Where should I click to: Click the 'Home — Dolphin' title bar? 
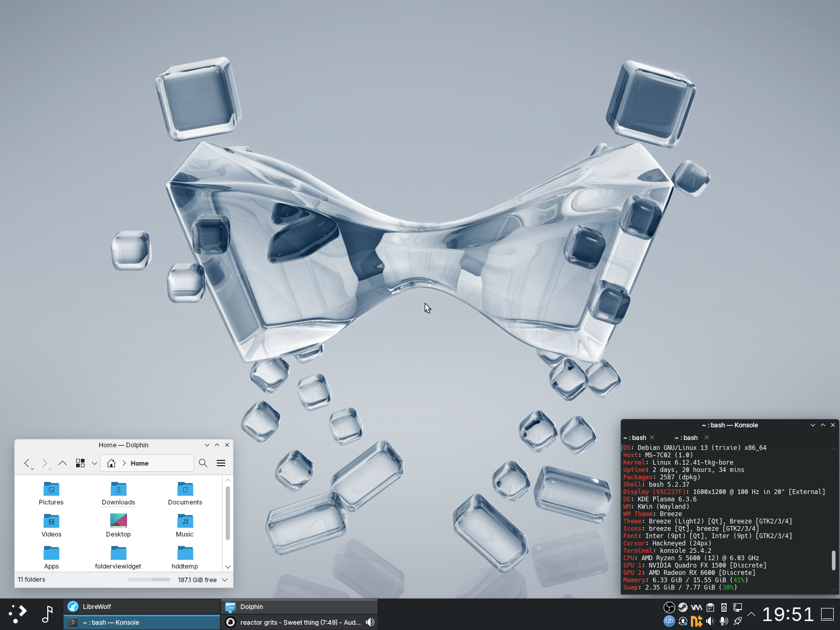click(123, 445)
